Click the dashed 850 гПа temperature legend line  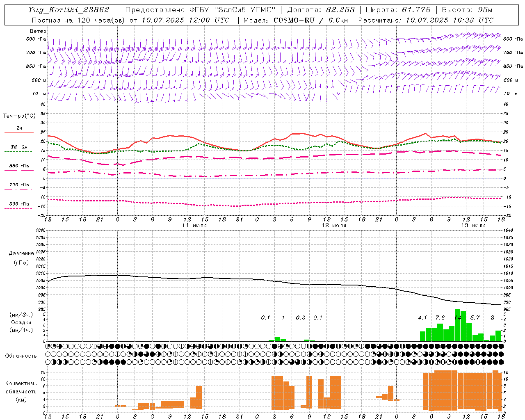(18, 171)
